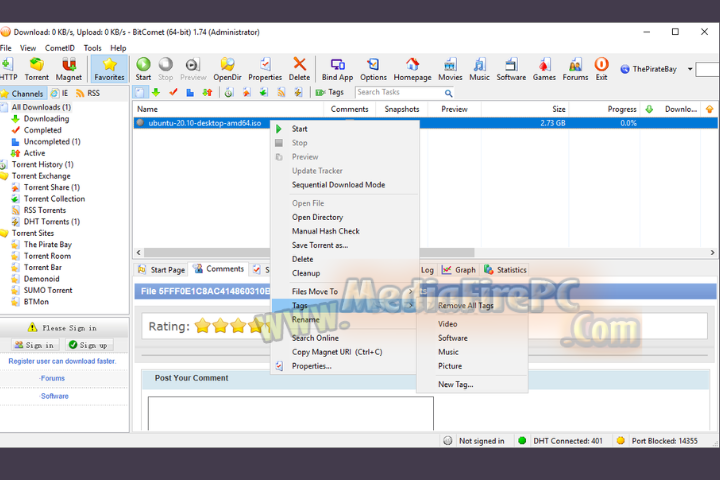The height and width of the screenshot is (480, 720).
Task: Select All Downloads (1) in the tree
Action: point(41,107)
